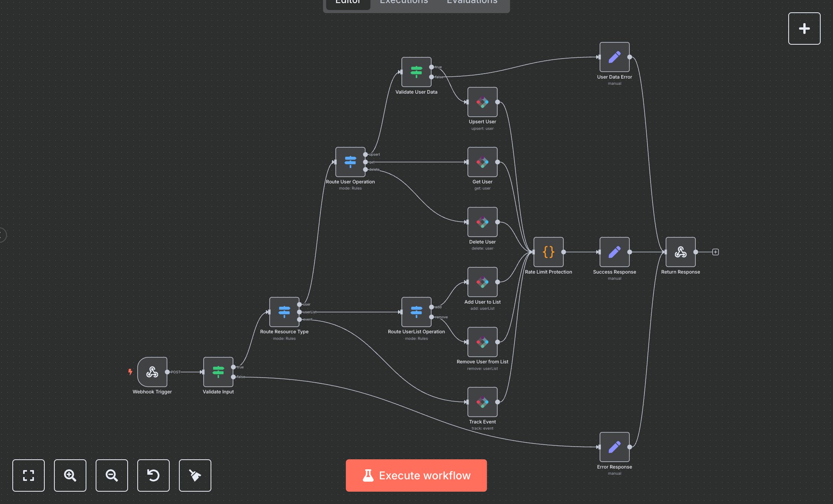Undo the last canvas change
This screenshot has height=504, width=833.
click(x=153, y=475)
